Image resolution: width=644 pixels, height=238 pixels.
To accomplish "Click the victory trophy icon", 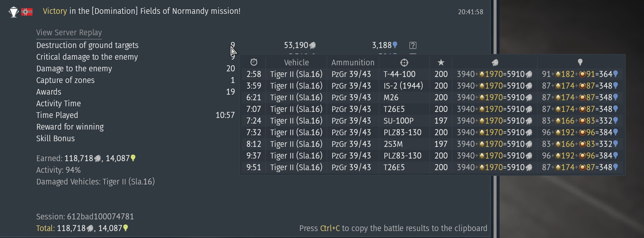I will 14,12.
